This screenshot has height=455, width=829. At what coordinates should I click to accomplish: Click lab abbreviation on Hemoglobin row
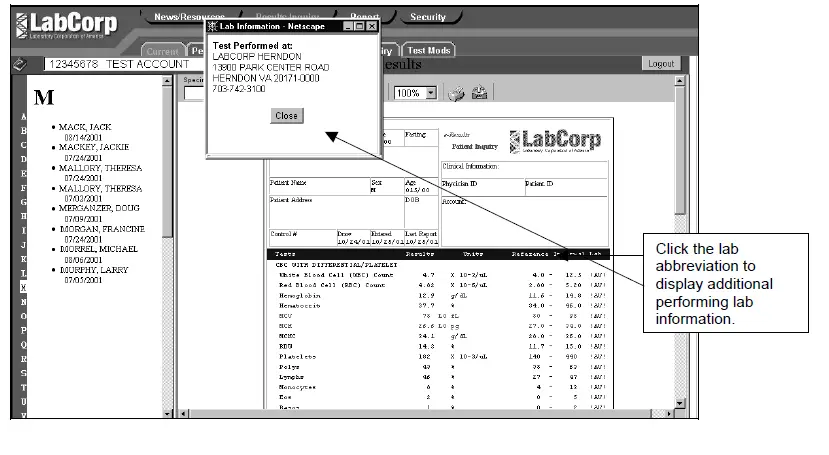coord(598,296)
